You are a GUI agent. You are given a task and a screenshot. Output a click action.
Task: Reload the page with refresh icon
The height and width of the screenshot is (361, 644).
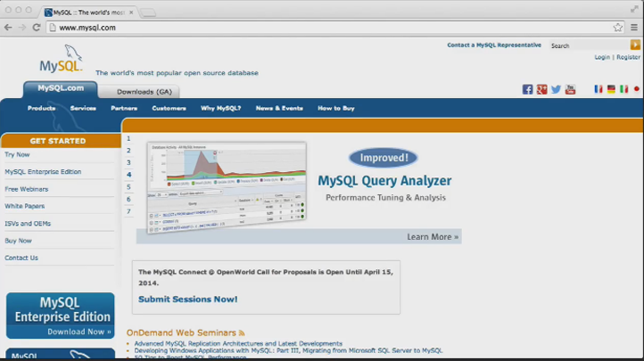(x=37, y=28)
